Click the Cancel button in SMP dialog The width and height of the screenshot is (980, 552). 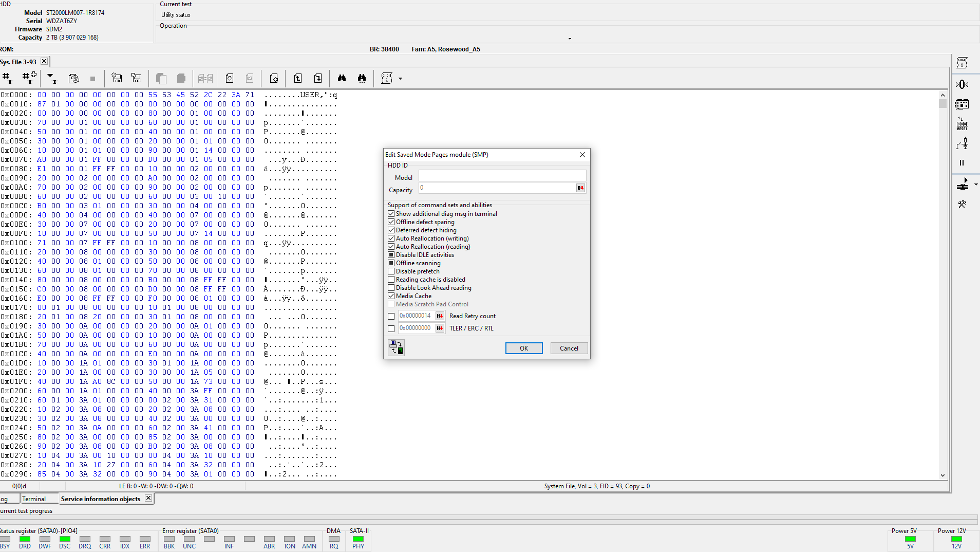pyautogui.click(x=569, y=348)
